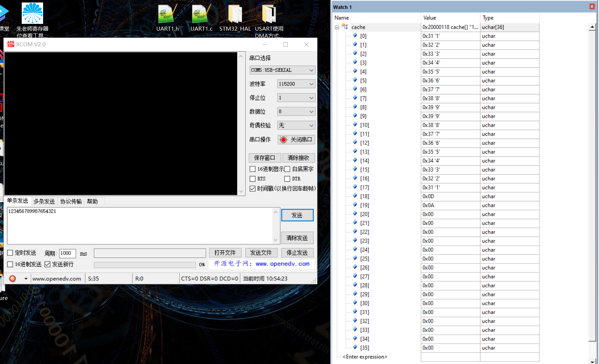Click the 周期 period input field
599x364 pixels.
tap(67, 253)
